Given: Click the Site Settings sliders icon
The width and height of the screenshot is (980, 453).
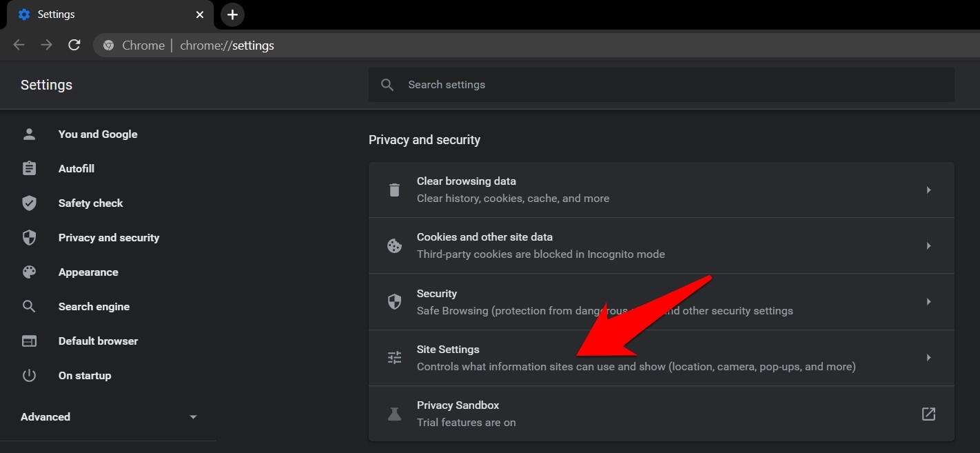Looking at the screenshot, I should (394, 357).
